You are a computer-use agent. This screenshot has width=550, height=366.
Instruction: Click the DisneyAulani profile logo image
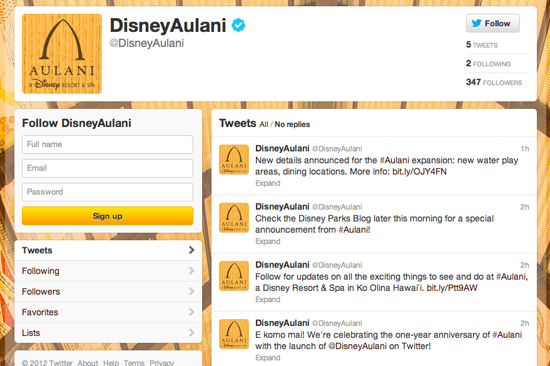coord(62,54)
